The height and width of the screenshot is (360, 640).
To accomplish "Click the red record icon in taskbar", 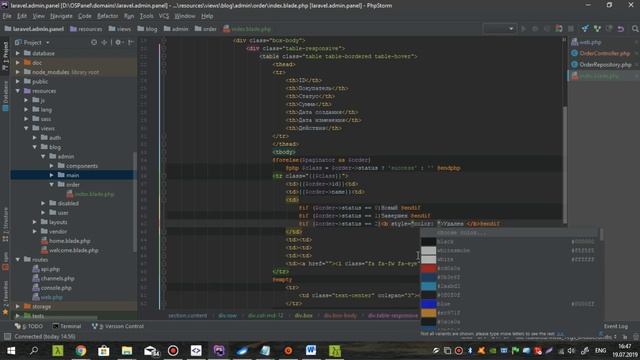I will 173,351.
